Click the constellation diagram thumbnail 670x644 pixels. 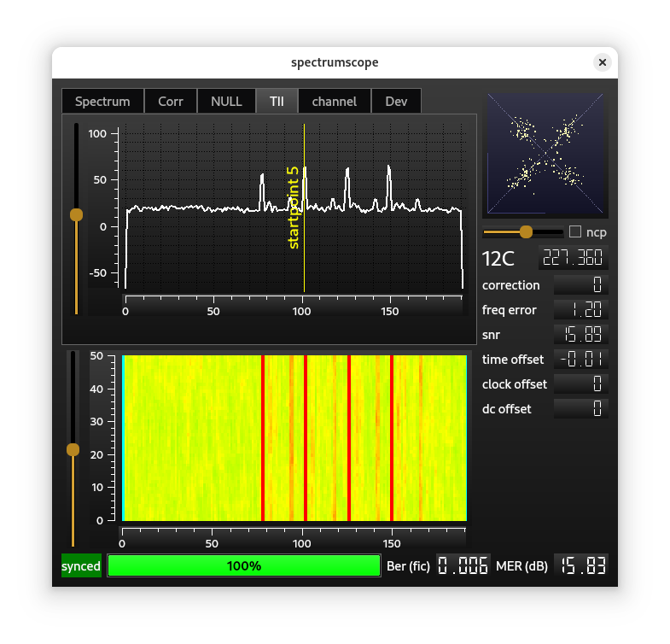tap(545, 154)
